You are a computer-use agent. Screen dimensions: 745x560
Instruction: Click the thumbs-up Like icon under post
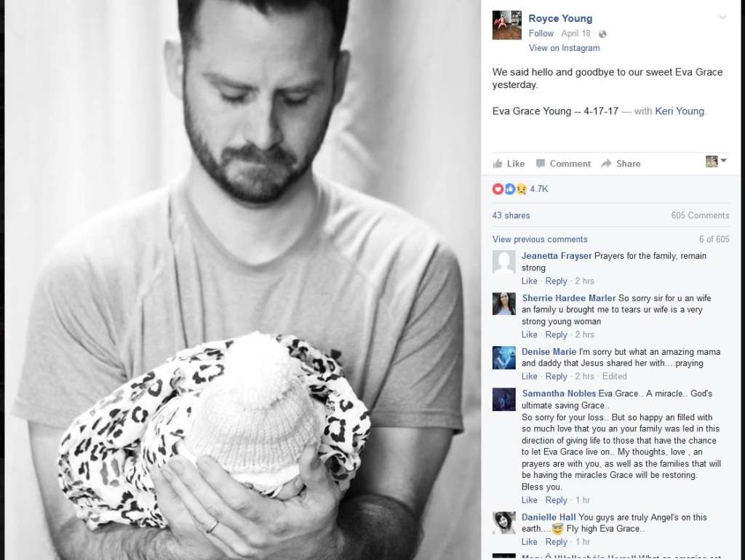[x=498, y=164]
